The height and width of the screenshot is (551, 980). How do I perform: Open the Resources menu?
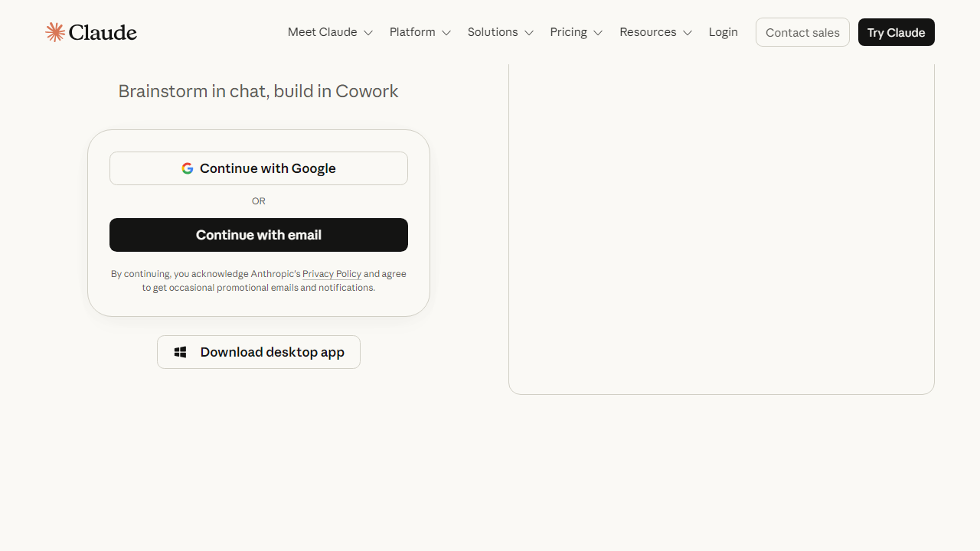[x=656, y=32]
